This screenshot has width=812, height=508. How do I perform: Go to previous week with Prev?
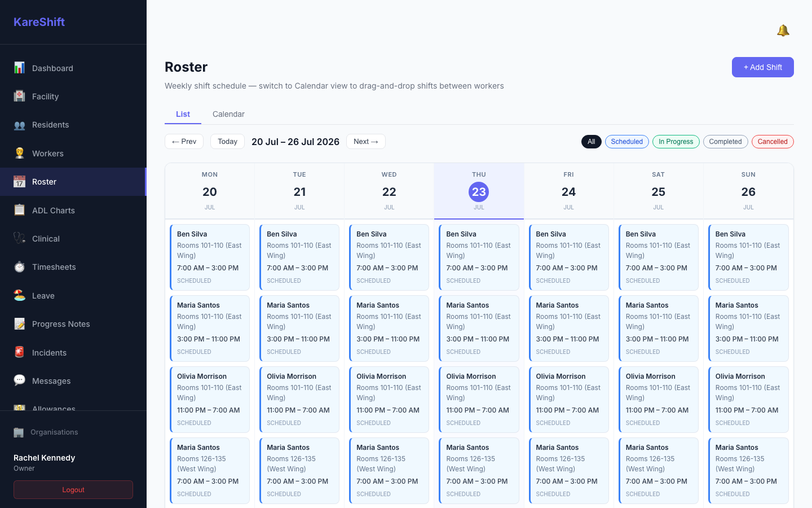(x=184, y=142)
